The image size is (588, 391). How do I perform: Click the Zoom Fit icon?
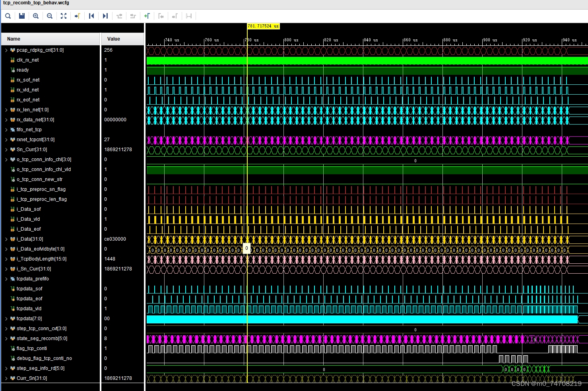(64, 16)
